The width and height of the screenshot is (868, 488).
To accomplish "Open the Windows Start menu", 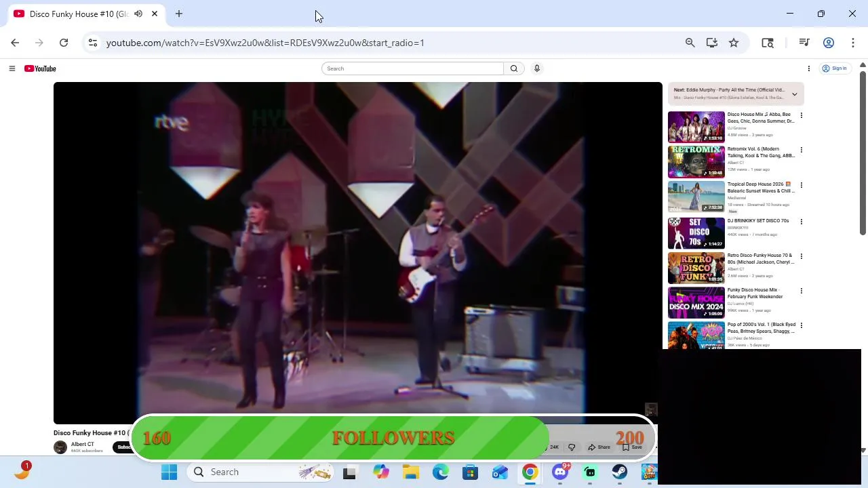I will click(169, 472).
